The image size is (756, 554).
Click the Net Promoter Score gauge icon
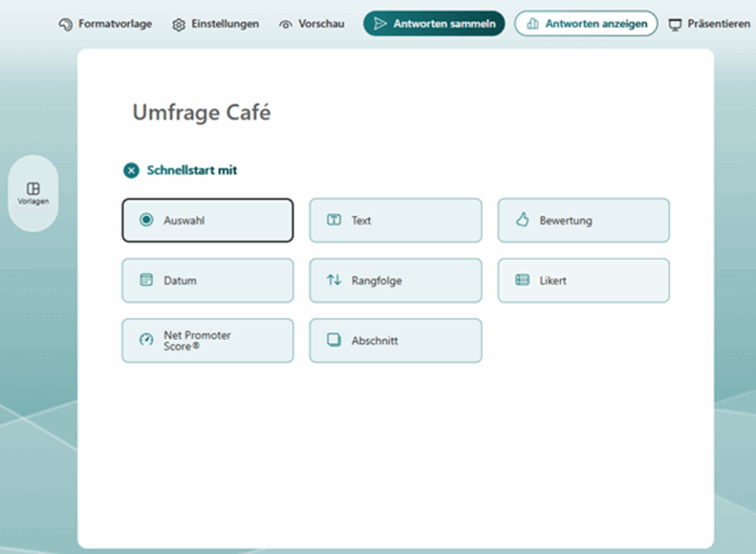(x=146, y=340)
